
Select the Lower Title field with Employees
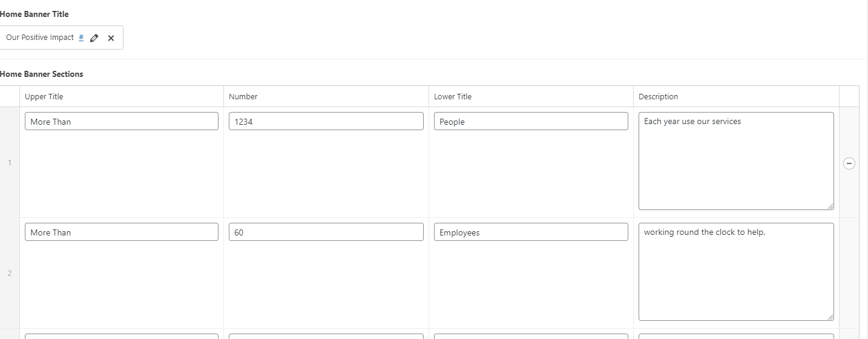pos(530,232)
